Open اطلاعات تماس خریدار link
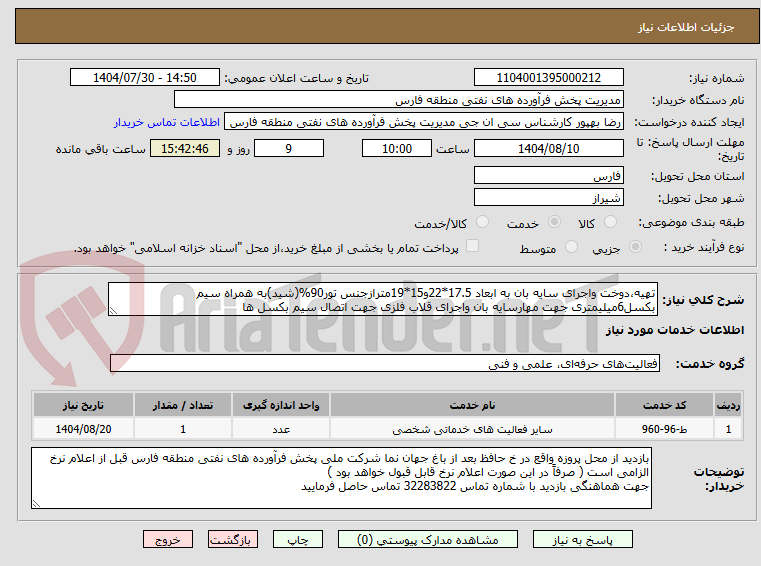The image size is (761, 566). (x=167, y=122)
